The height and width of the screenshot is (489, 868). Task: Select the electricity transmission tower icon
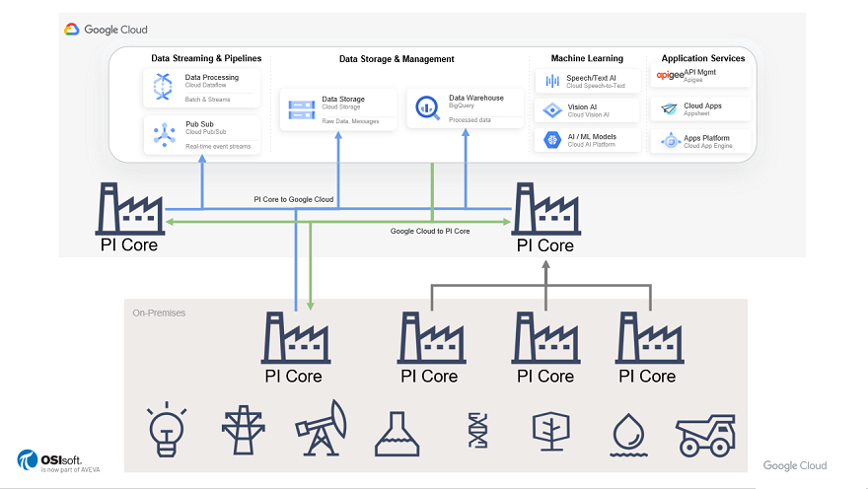point(237,431)
